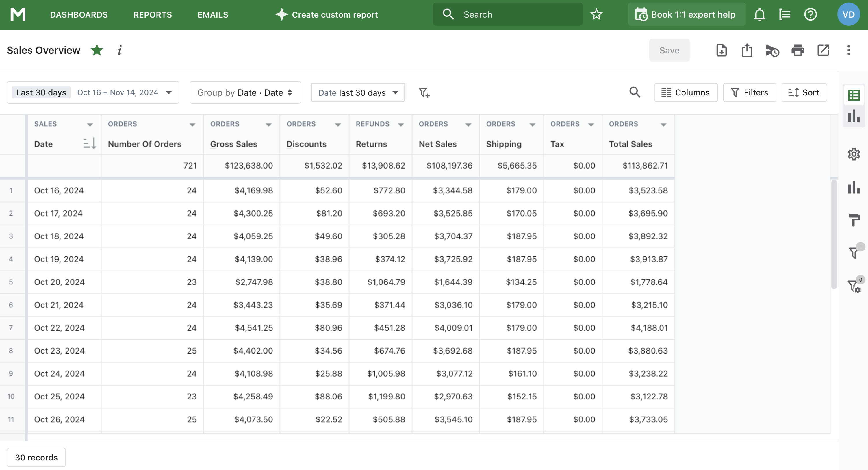
Task: Expand the REFUNDS column header dropdown
Action: click(x=401, y=125)
